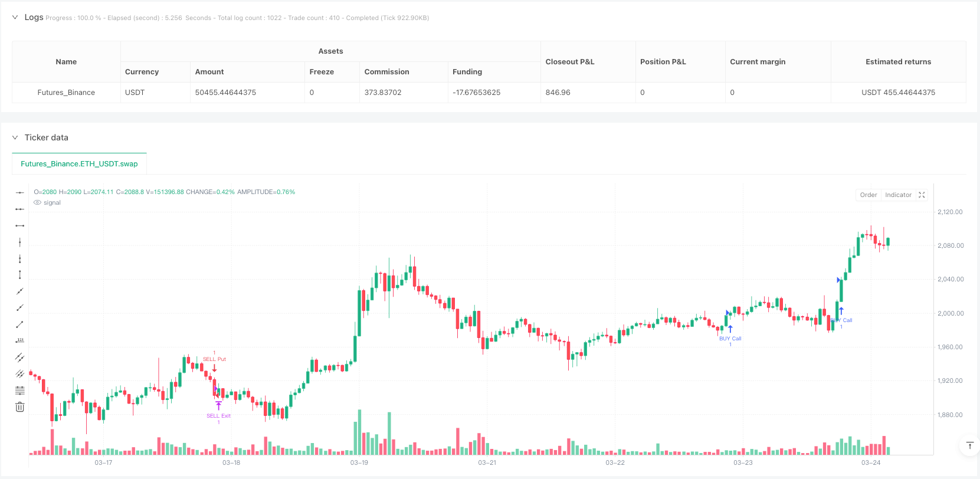Collapse the Ticker data section

click(15, 137)
